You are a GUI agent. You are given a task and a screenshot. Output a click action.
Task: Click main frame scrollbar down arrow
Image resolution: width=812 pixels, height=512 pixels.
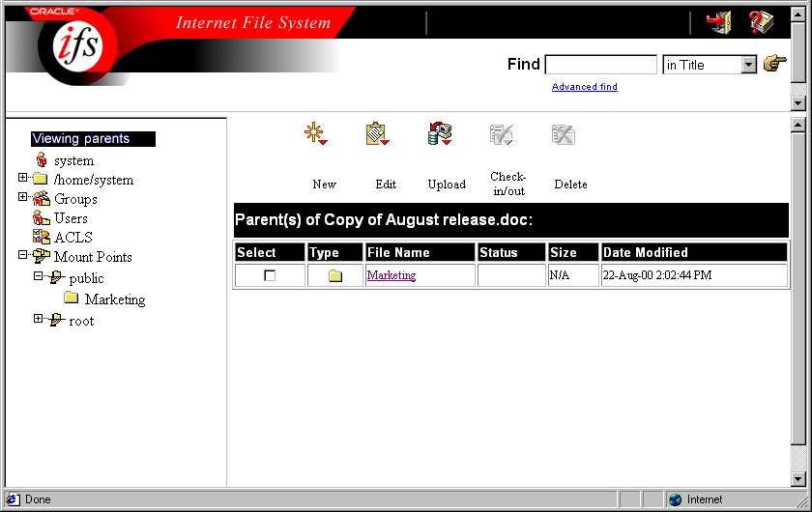pyautogui.click(x=798, y=479)
